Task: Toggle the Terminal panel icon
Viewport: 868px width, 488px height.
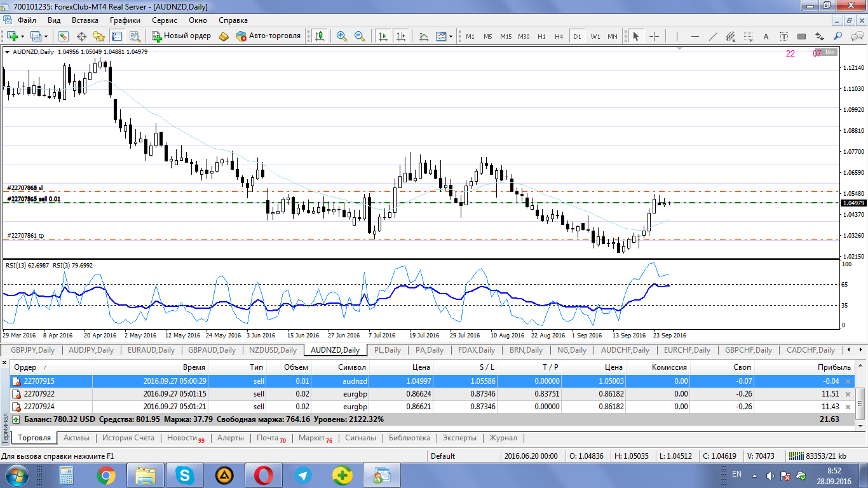Action: coord(117,36)
